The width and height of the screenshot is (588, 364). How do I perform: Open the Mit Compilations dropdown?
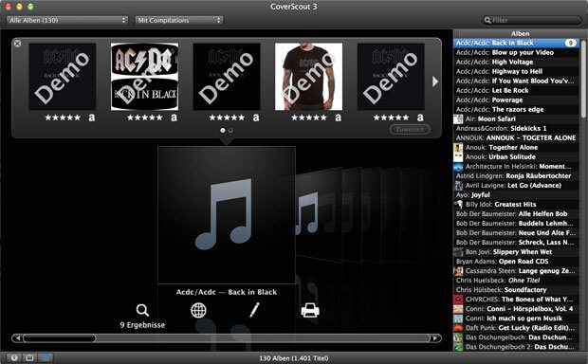click(179, 20)
